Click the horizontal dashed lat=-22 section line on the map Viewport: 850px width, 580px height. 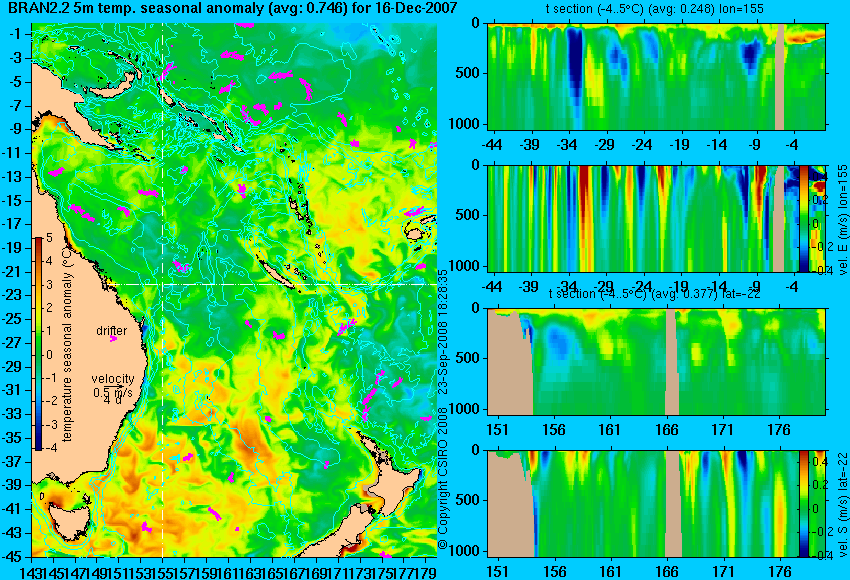click(x=273, y=284)
